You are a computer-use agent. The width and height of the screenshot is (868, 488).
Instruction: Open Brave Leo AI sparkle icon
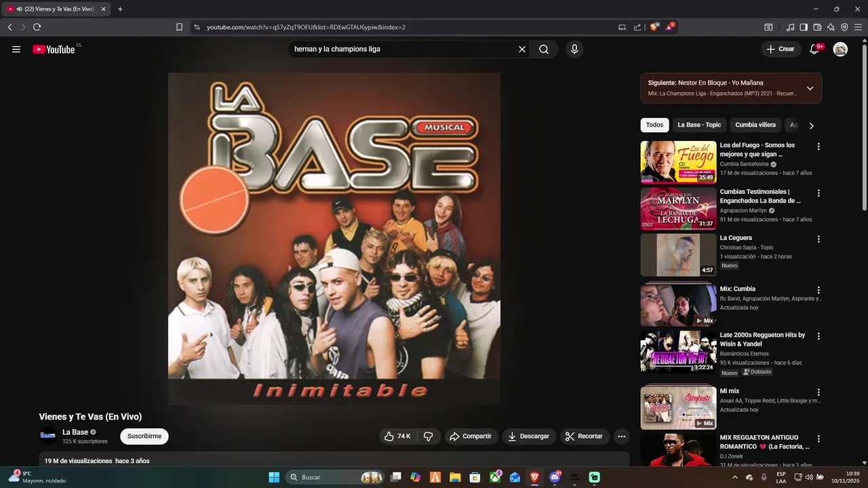(x=831, y=27)
